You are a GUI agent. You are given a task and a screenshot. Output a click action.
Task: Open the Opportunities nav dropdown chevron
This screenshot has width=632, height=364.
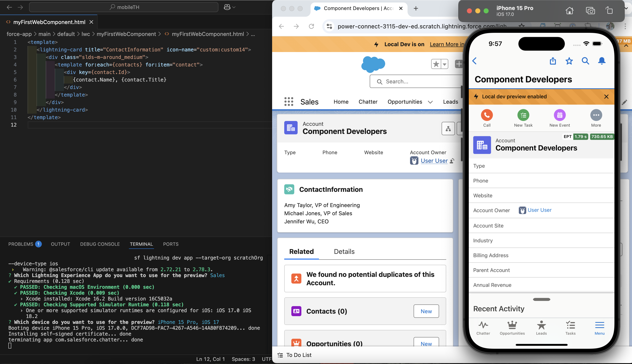[x=430, y=102]
